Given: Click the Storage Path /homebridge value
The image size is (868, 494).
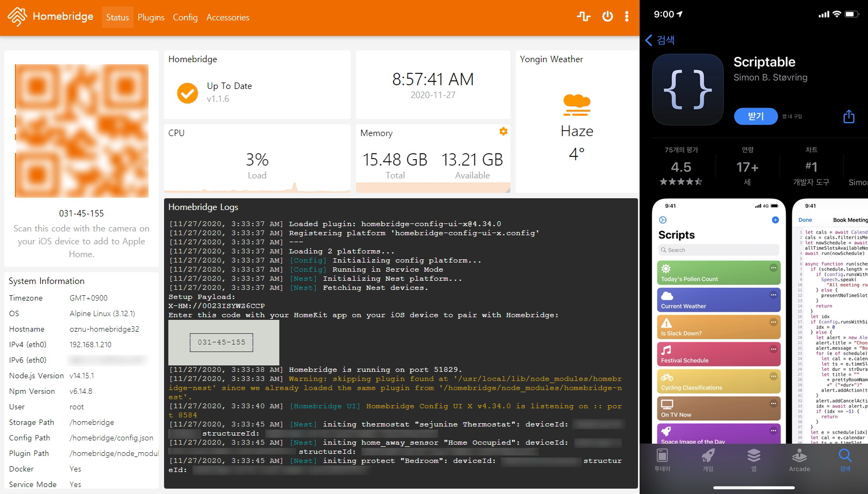Looking at the screenshot, I should point(92,422).
